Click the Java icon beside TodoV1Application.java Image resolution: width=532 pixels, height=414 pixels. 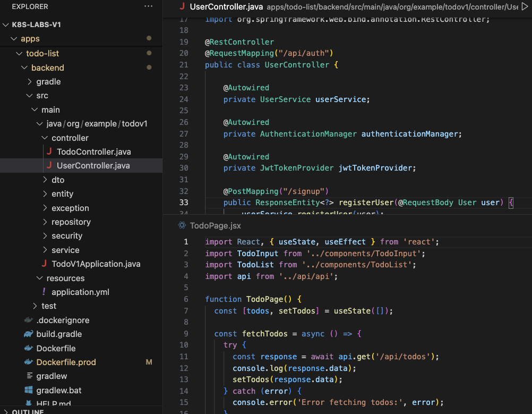point(45,264)
